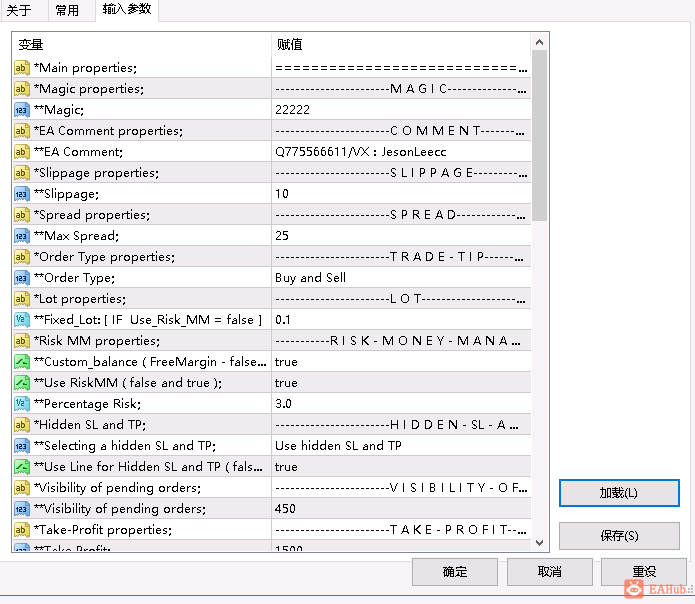Viewport: 695px width, 604px height.
Task: Click the 加载(L) load button
Action: point(619,493)
